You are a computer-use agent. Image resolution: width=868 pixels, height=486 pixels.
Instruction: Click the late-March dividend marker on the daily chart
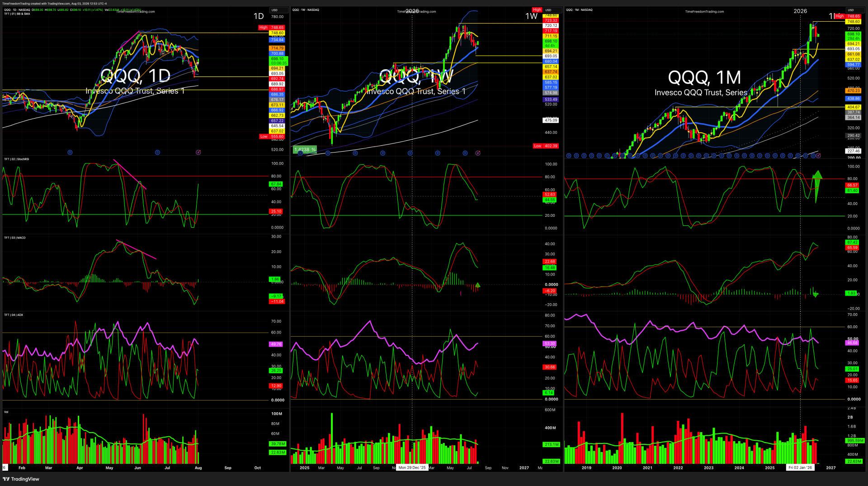tap(70, 152)
